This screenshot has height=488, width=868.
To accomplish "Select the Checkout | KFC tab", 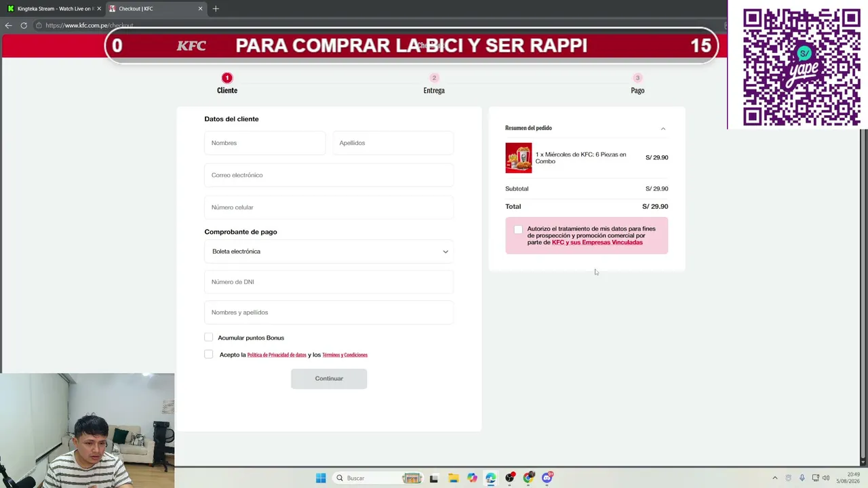I will tap(156, 9).
